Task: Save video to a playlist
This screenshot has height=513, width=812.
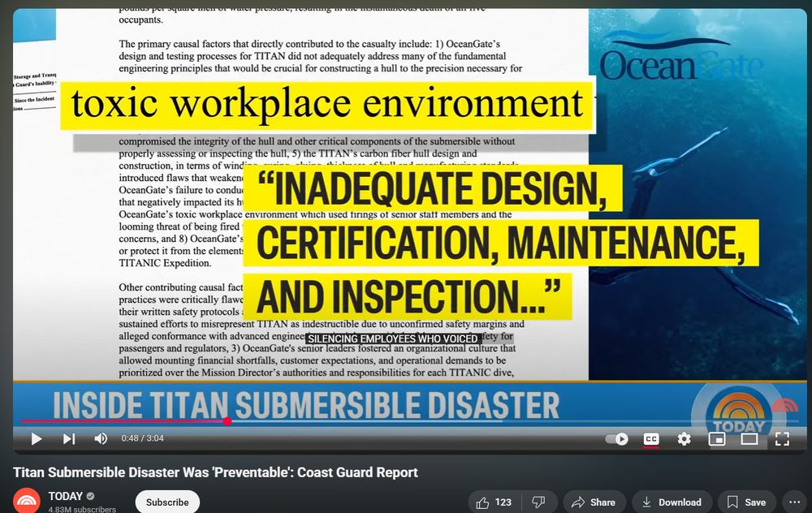Action: point(746,502)
